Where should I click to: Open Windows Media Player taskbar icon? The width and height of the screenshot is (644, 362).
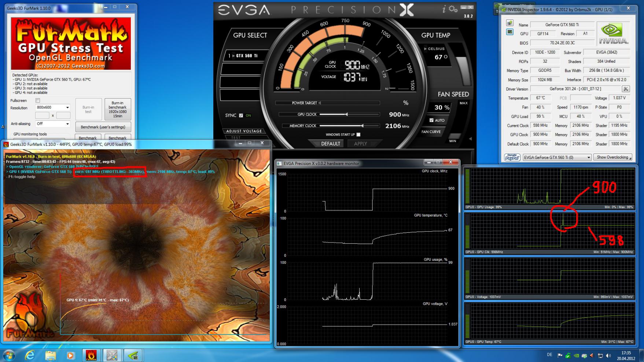click(70, 355)
